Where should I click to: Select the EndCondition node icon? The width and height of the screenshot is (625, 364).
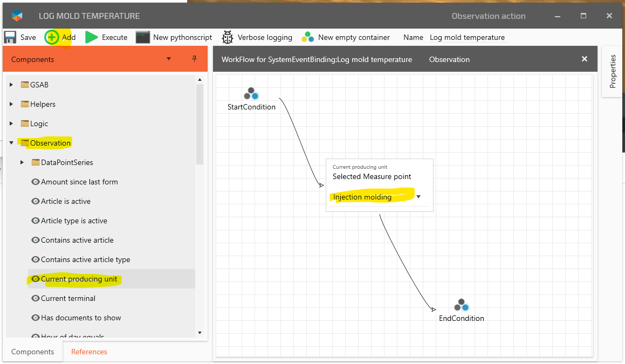[461, 305]
